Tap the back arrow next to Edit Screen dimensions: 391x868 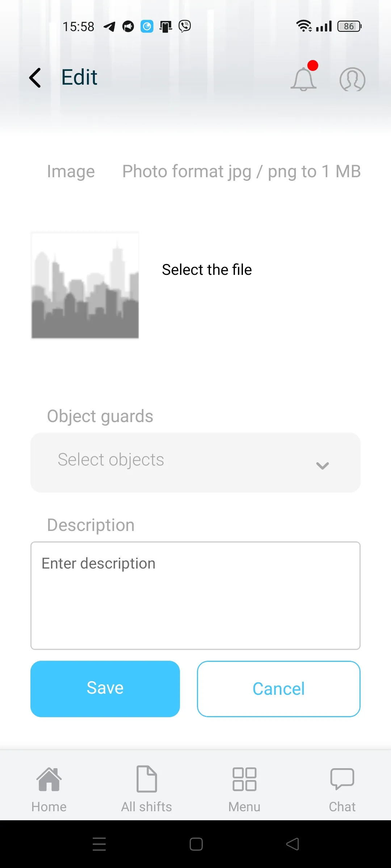pyautogui.click(x=35, y=78)
